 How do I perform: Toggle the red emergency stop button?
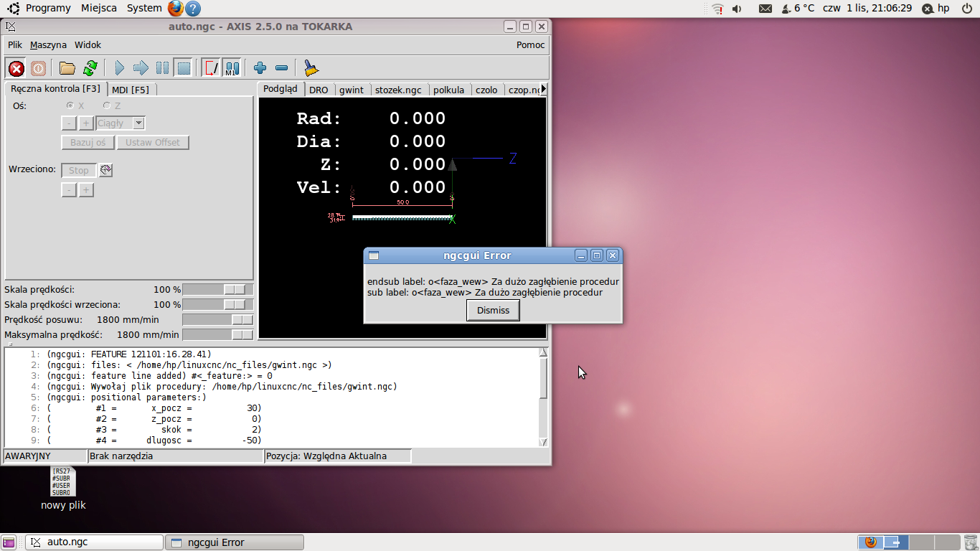pos(17,68)
